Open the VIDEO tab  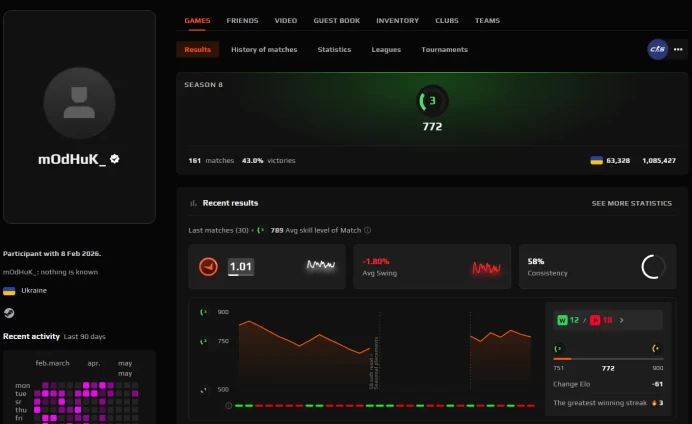pyautogui.click(x=286, y=20)
